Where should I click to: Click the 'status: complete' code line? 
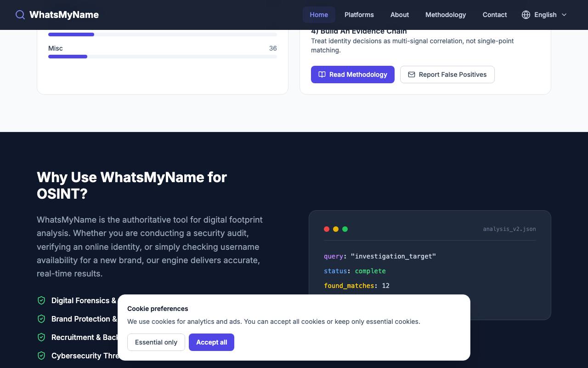(x=355, y=271)
